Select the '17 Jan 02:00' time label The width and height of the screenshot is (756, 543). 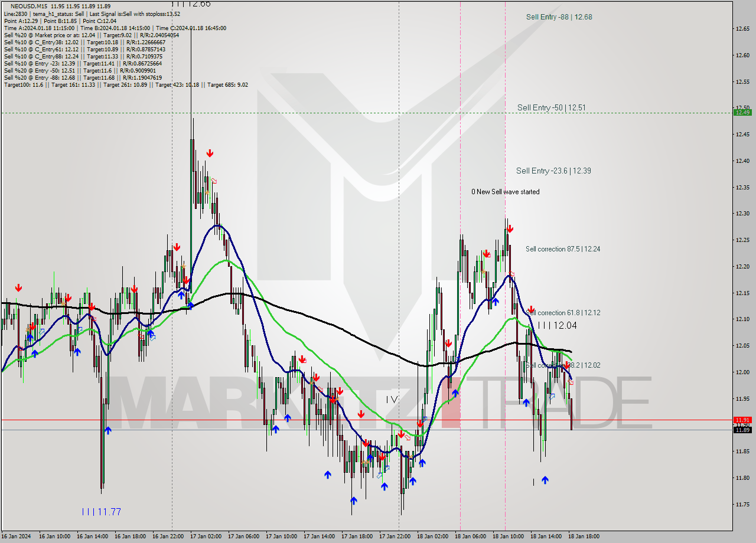(x=206, y=537)
